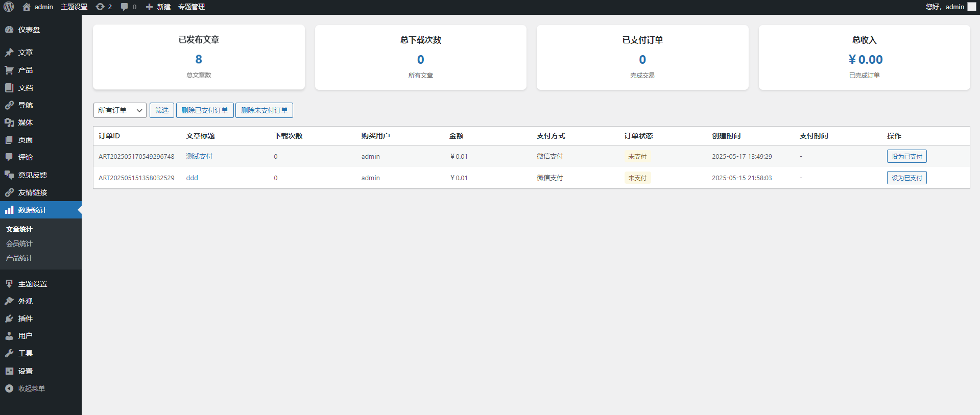This screenshot has width=980, height=415.
Task: Click the 总收入 value ¥0.00
Action: pos(865,60)
